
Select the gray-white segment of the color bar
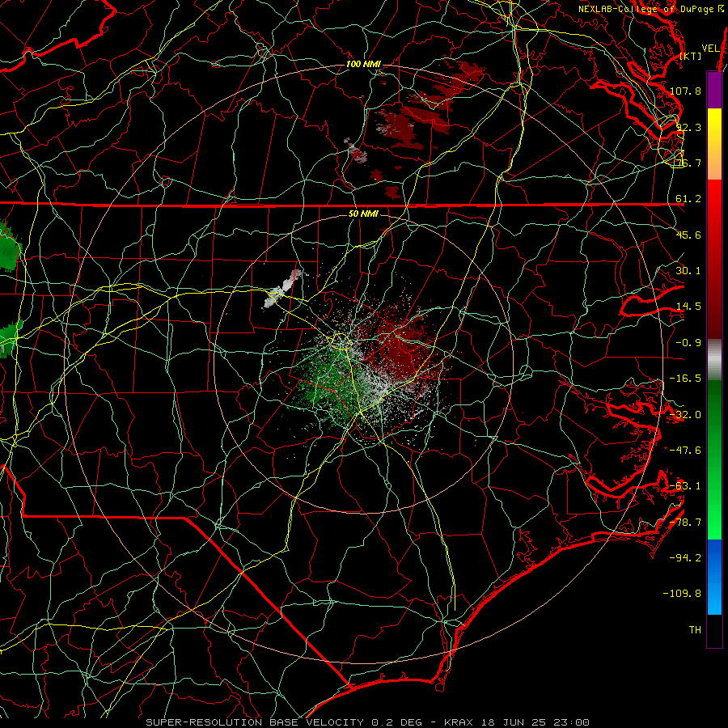coord(714,360)
